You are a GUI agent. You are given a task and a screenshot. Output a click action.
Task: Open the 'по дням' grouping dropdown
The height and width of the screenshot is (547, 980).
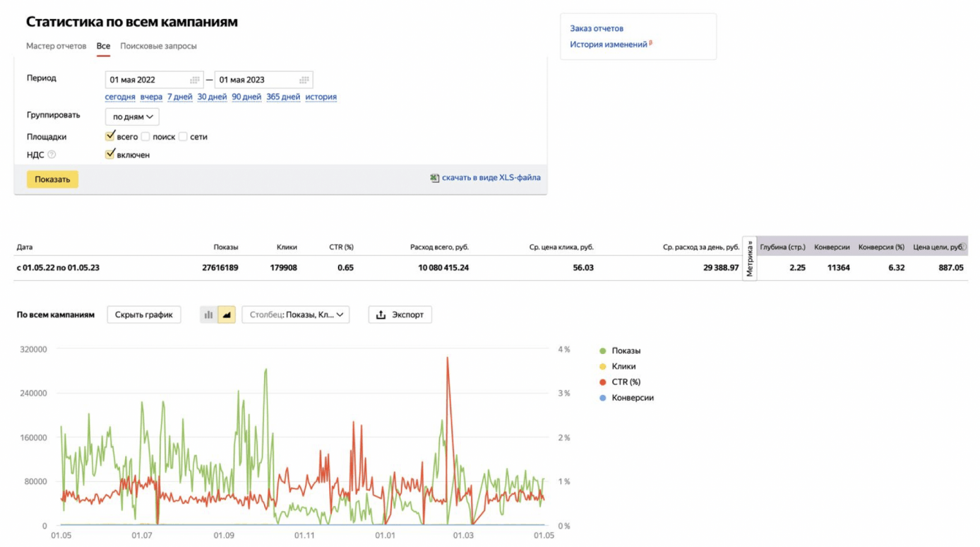tap(132, 117)
